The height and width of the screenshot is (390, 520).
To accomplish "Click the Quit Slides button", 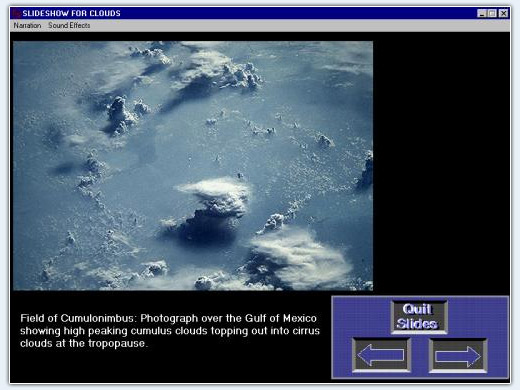I will pos(419,316).
